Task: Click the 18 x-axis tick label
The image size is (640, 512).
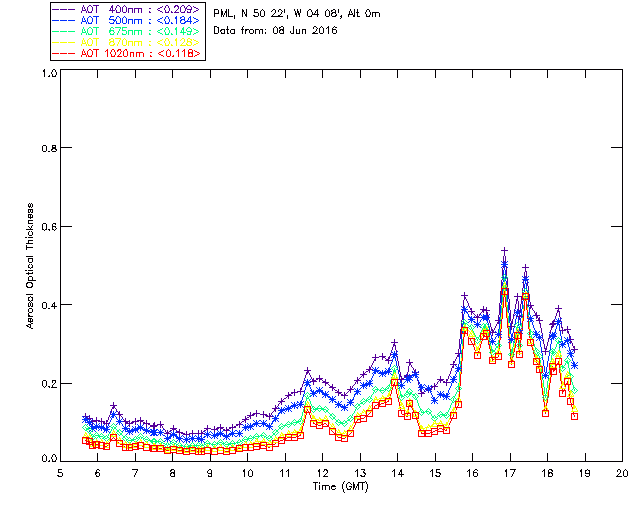Action: 548,473
